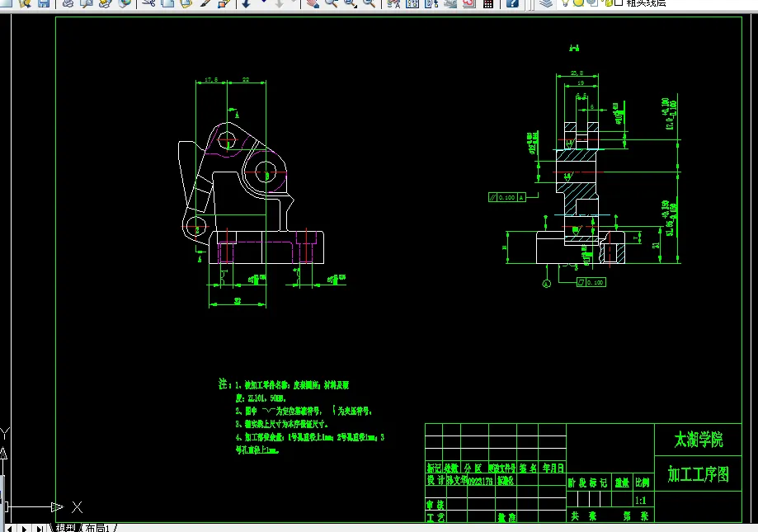758x532 pixels.
Task: Click the Publish icon
Action: [106, 3]
